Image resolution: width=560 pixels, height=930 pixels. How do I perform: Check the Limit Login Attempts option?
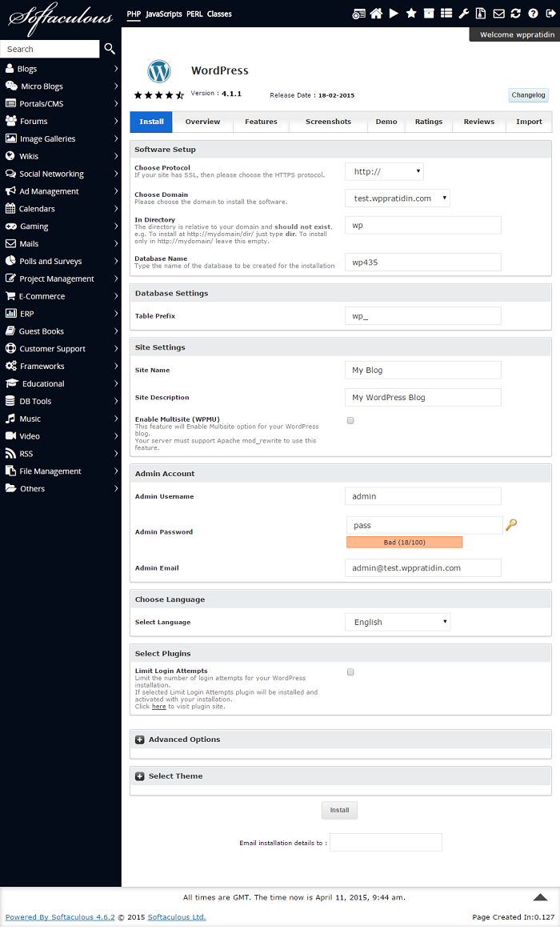point(350,672)
